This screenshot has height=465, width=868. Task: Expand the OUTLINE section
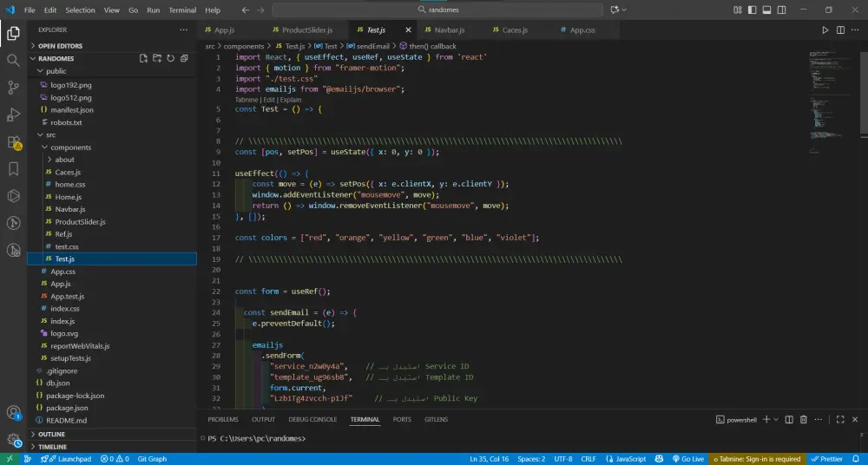51,434
